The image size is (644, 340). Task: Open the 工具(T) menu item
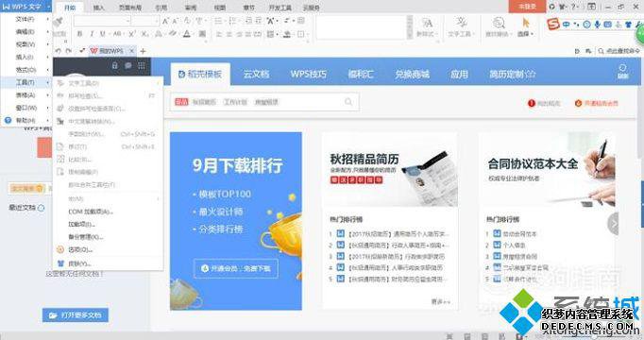(x=25, y=82)
